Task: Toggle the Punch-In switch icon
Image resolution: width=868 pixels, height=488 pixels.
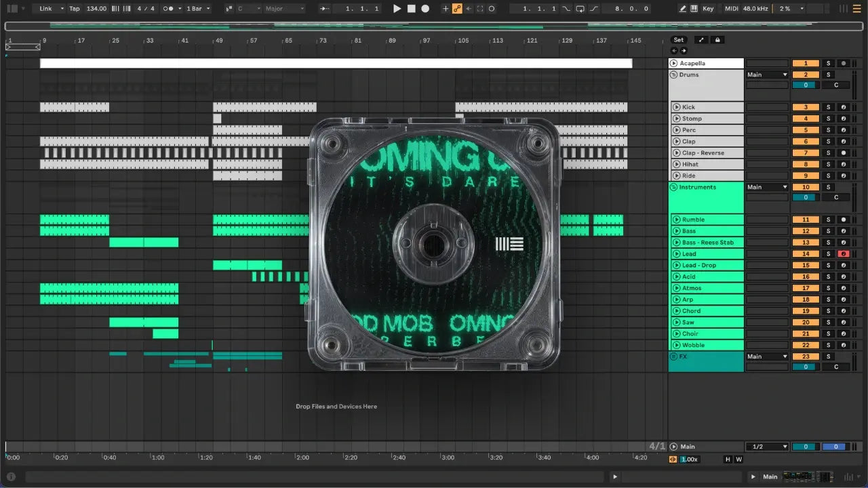Action: pyautogui.click(x=567, y=9)
